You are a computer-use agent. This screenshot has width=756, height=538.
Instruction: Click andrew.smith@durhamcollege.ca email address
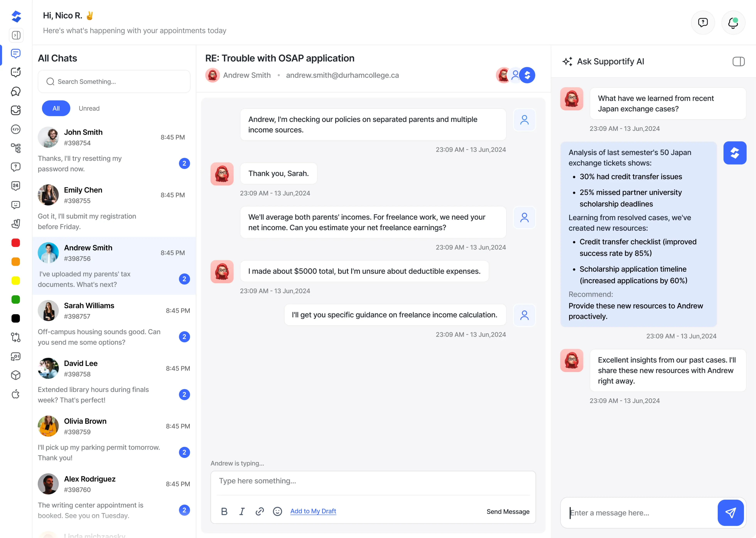point(342,75)
